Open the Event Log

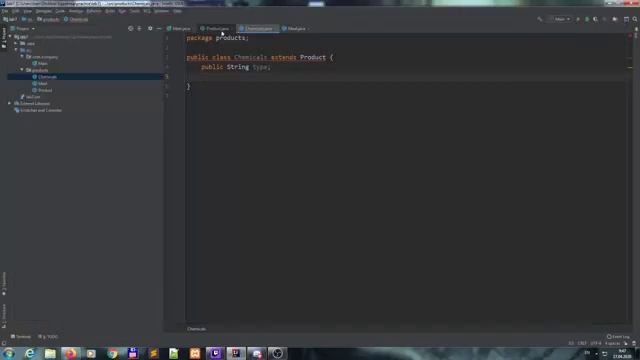click(618, 337)
